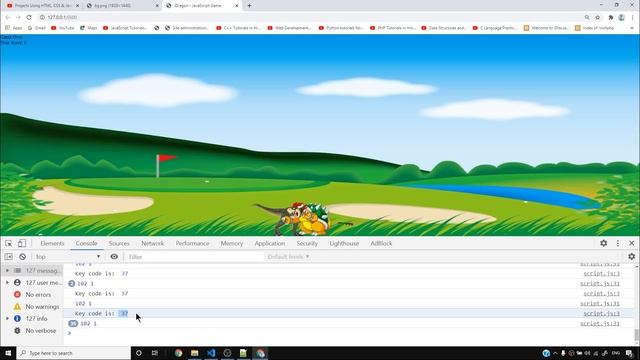Switch to the Performance tab

[x=192, y=243]
